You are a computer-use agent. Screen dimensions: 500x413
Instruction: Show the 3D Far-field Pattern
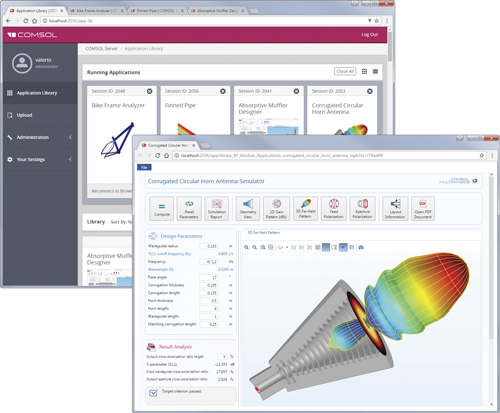pyautogui.click(x=305, y=209)
